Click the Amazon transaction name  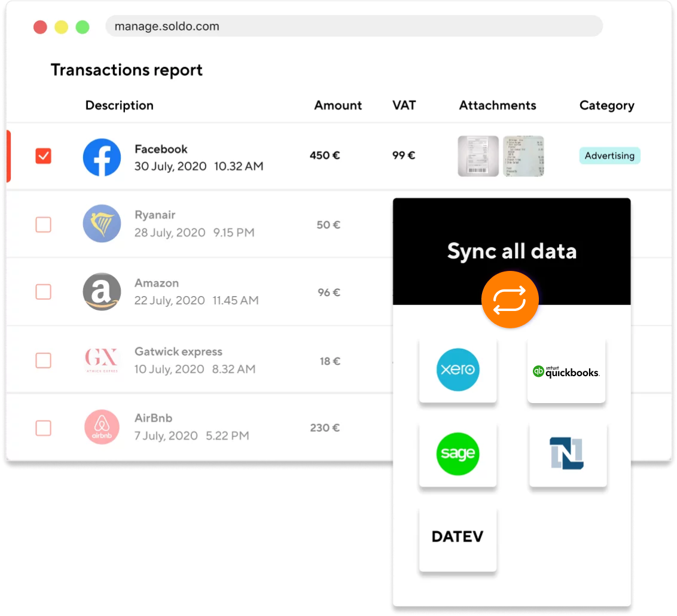click(157, 283)
